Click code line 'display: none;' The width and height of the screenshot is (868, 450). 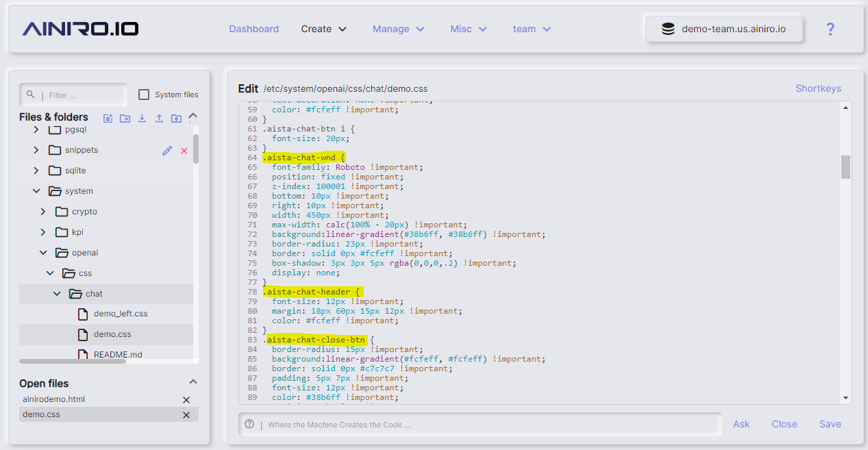(x=306, y=273)
